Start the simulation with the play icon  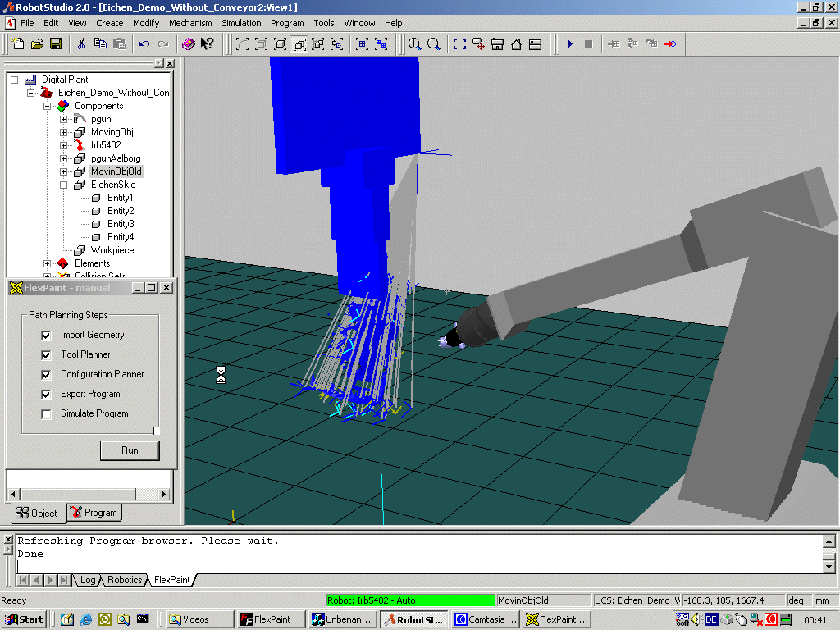[570, 44]
